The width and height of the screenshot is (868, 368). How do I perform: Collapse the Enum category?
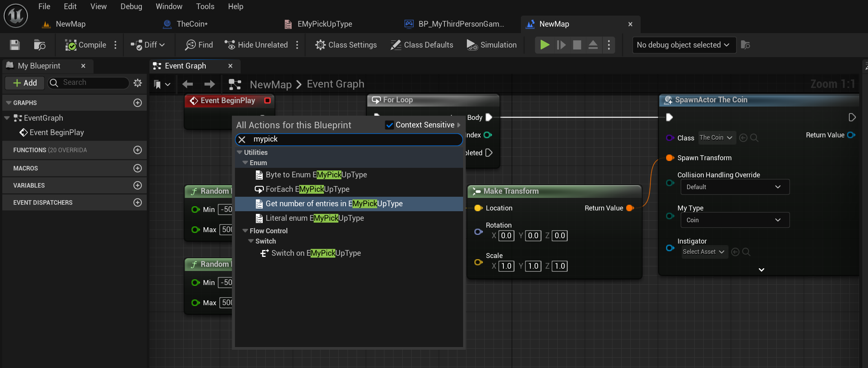[x=245, y=162]
